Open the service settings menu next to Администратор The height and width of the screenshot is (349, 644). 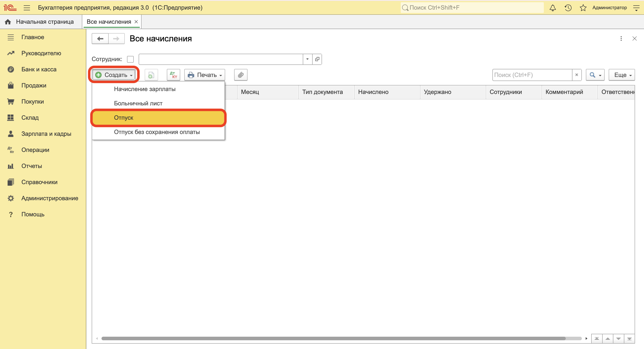636,8
